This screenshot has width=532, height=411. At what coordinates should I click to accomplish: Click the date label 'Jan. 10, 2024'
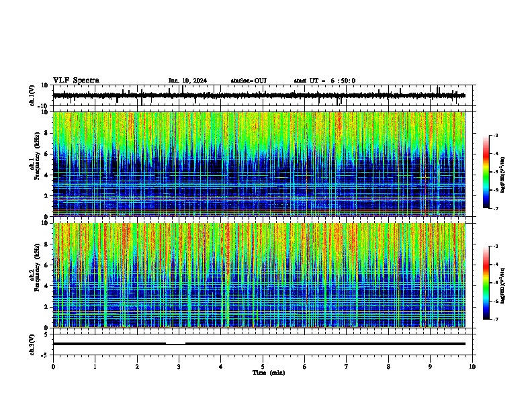coord(187,81)
